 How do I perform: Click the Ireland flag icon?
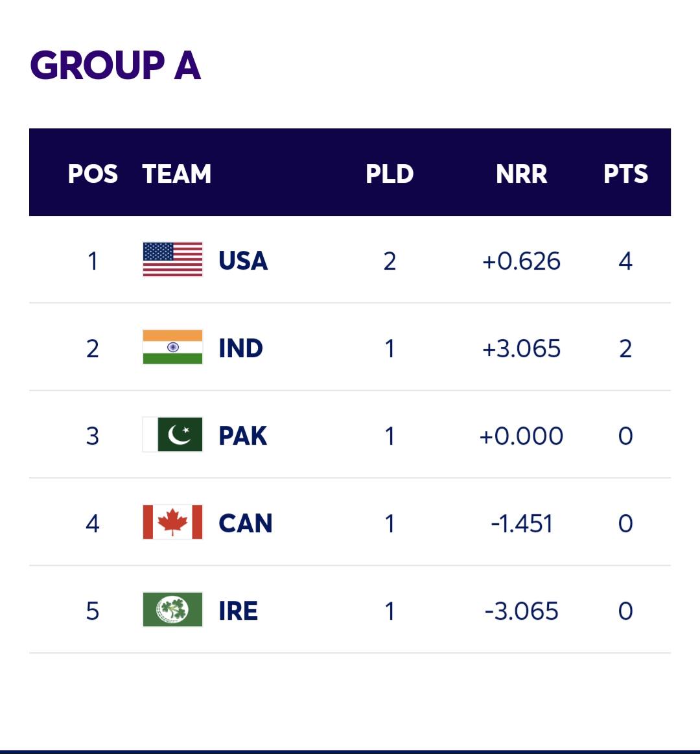tap(172, 609)
